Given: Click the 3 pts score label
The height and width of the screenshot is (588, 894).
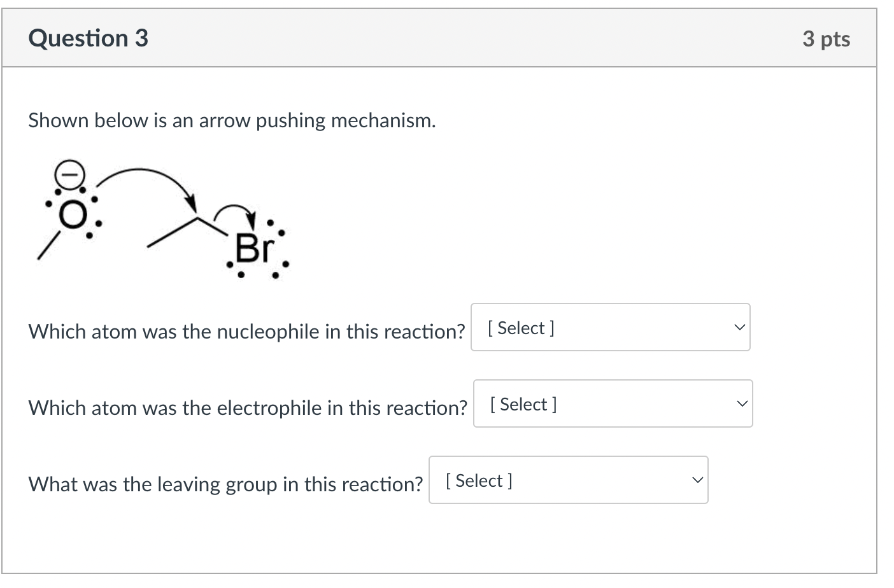Looking at the screenshot, I should [x=826, y=39].
